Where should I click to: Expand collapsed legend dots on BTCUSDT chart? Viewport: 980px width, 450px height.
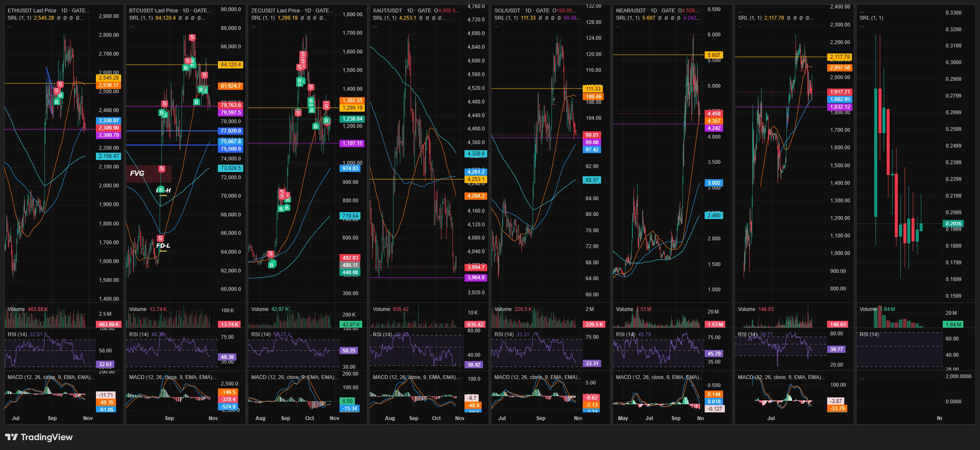[x=131, y=26]
